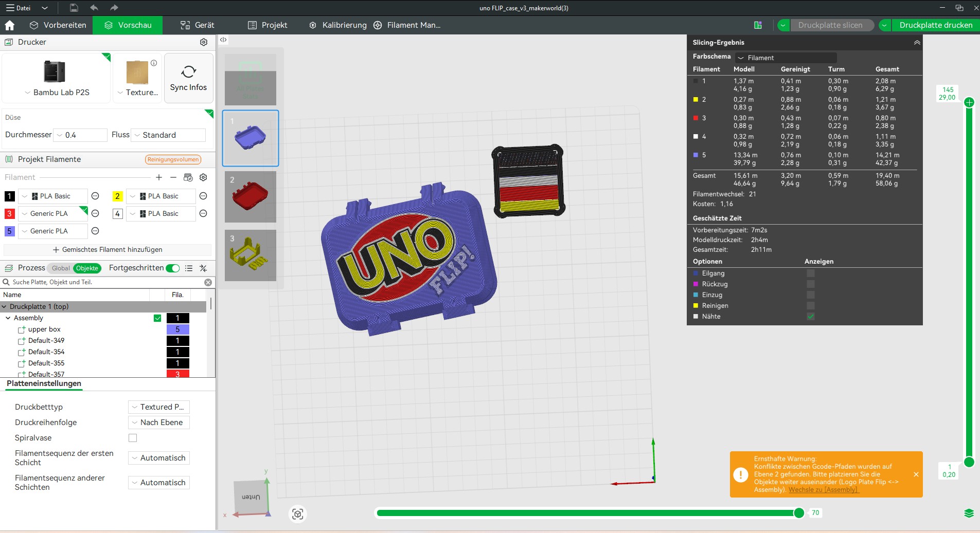Click the yellow filament 2 color swatch
The image size is (980, 533).
click(x=117, y=196)
